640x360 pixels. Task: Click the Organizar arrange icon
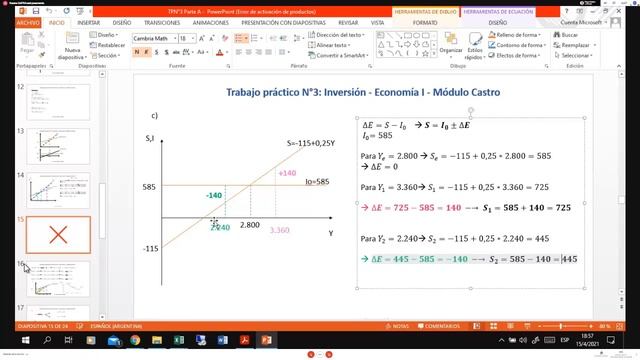click(451, 39)
